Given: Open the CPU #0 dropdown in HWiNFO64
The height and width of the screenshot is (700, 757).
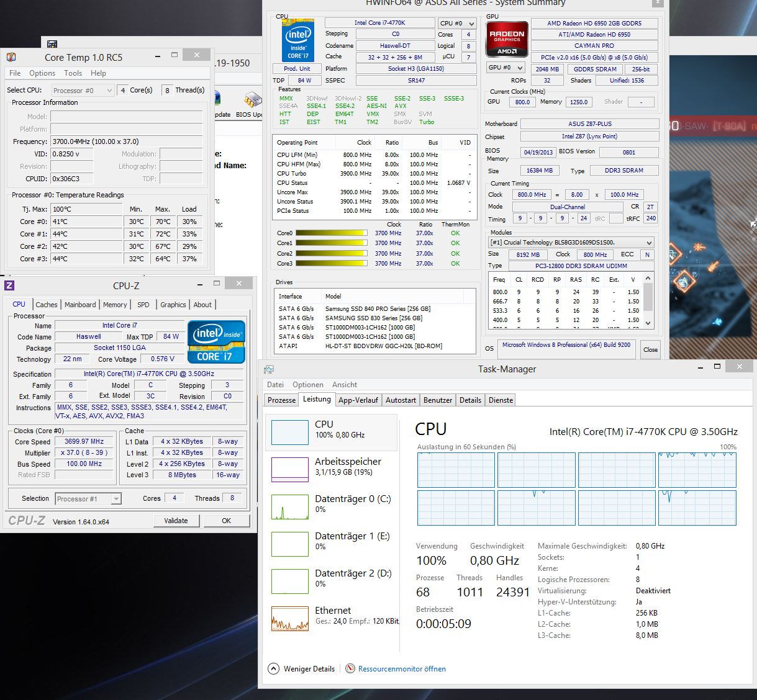Looking at the screenshot, I should tap(457, 24).
